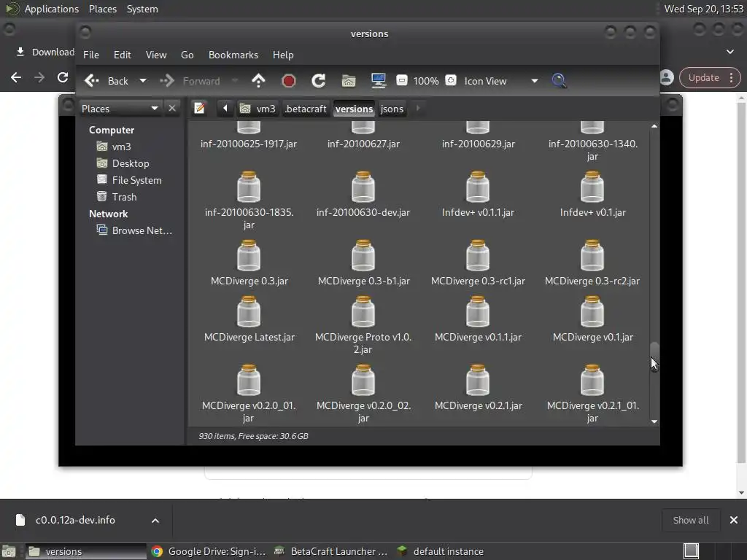The image size is (747, 560).
Task: Select the MCDiverge Latest.jar file icon
Action: pyautogui.click(x=249, y=312)
